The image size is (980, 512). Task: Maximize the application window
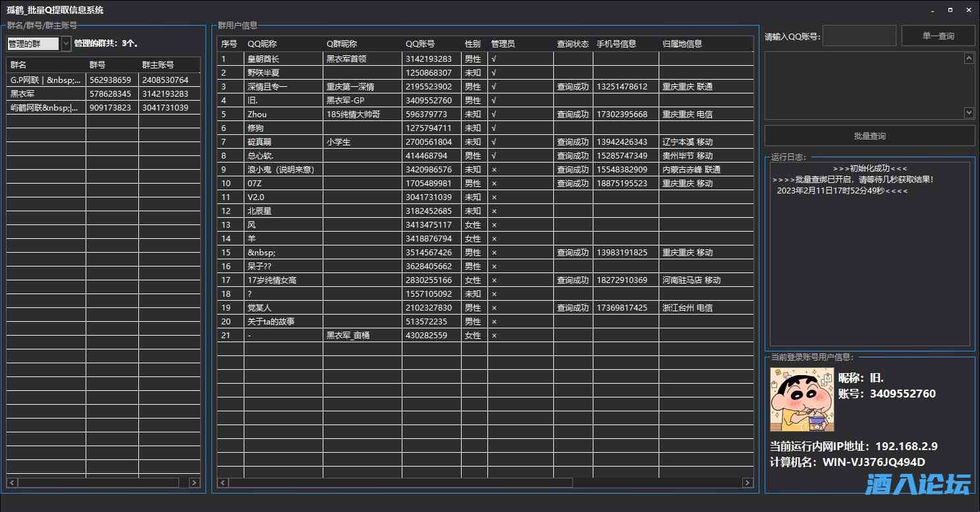click(x=950, y=10)
